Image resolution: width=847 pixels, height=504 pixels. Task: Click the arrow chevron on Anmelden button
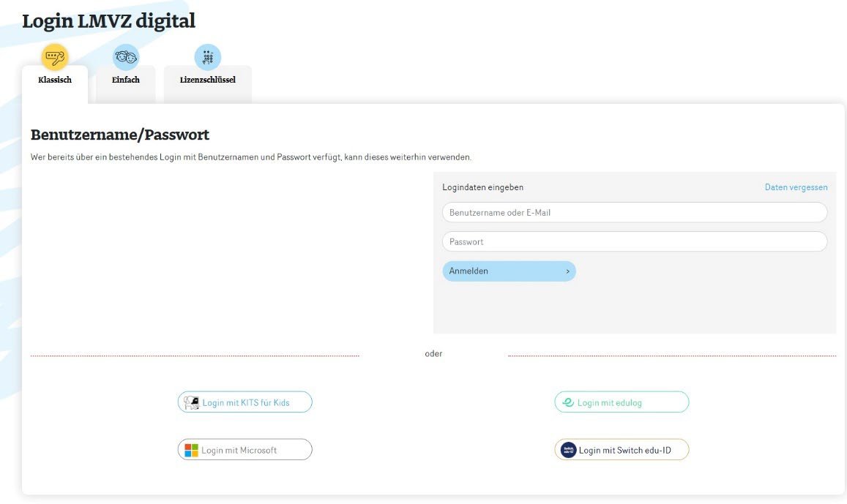pyautogui.click(x=567, y=271)
